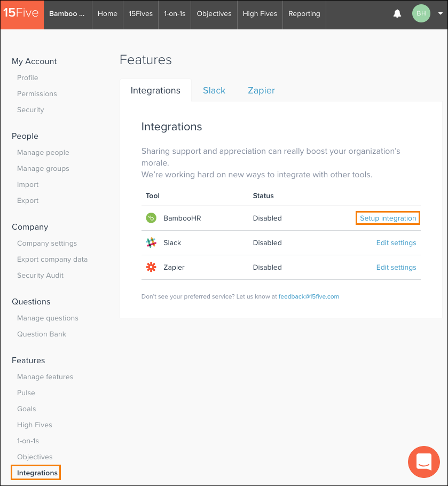The image size is (448, 486).
Task: Click the Disabled status for BambooHR
Action: tap(268, 218)
